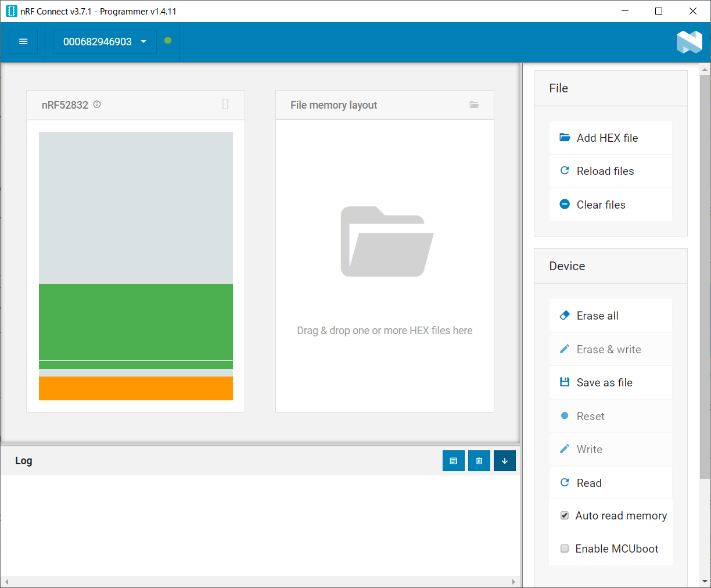Toggle log autoscroll down-arrow button

tap(505, 461)
